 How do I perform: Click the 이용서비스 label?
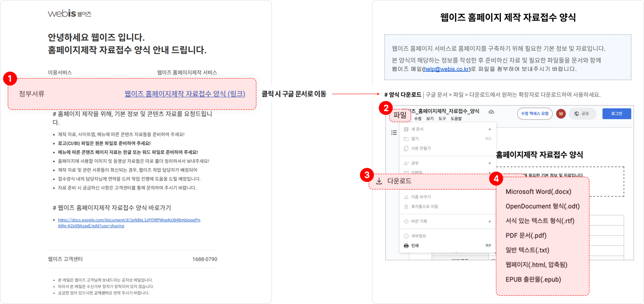pyautogui.click(x=60, y=73)
